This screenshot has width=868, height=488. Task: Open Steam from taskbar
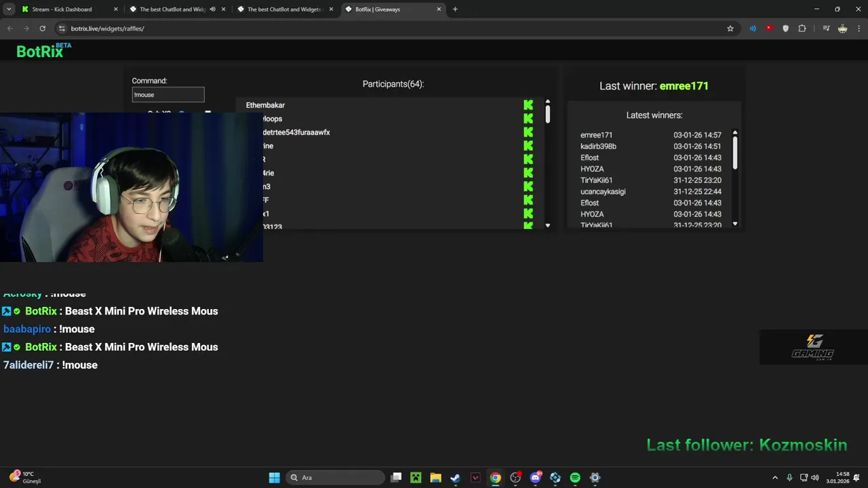[456, 478]
